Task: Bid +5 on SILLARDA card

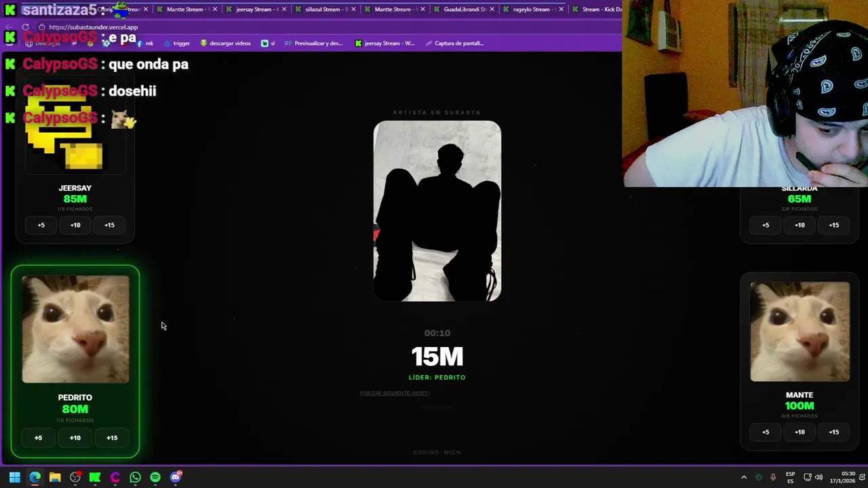Action: pyautogui.click(x=766, y=225)
